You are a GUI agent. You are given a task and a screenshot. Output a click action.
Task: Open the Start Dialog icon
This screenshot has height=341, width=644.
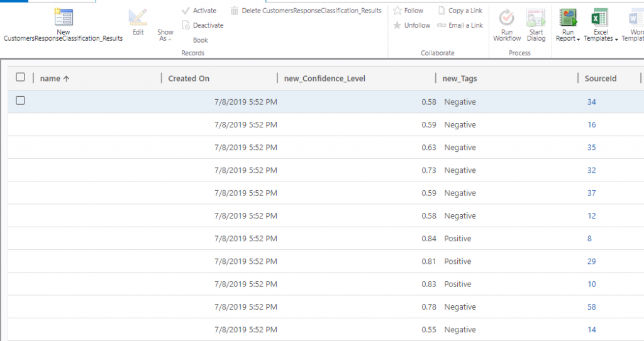coord(536,18)
